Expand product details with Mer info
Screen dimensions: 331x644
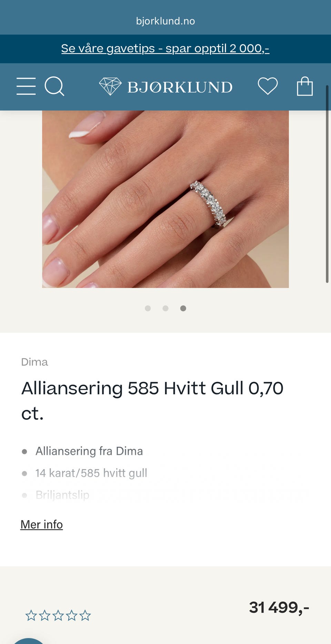click(x=42, y=524)
